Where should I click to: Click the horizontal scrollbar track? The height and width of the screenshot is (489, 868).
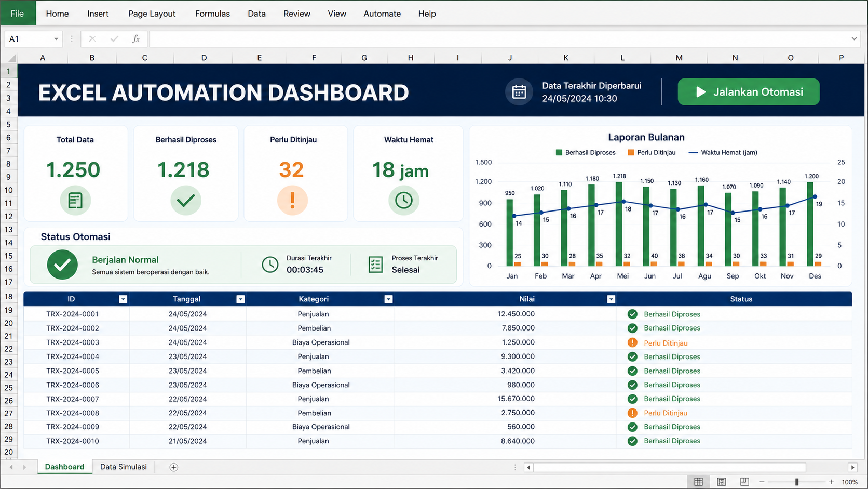670,467
